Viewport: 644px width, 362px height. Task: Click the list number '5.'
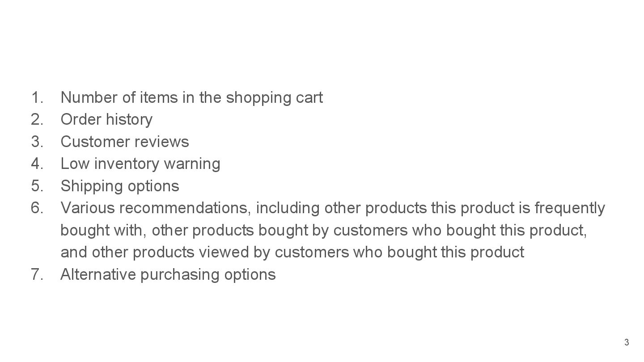[x=38, y=186]
